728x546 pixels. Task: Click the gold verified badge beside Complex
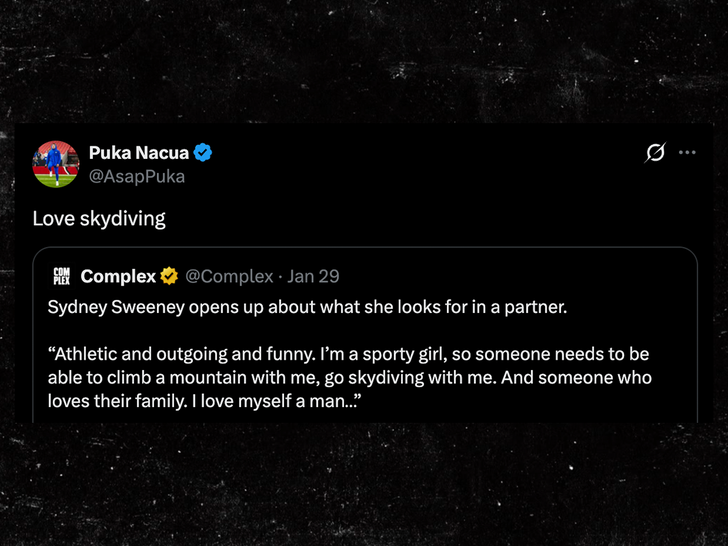[x=169, y=276]
